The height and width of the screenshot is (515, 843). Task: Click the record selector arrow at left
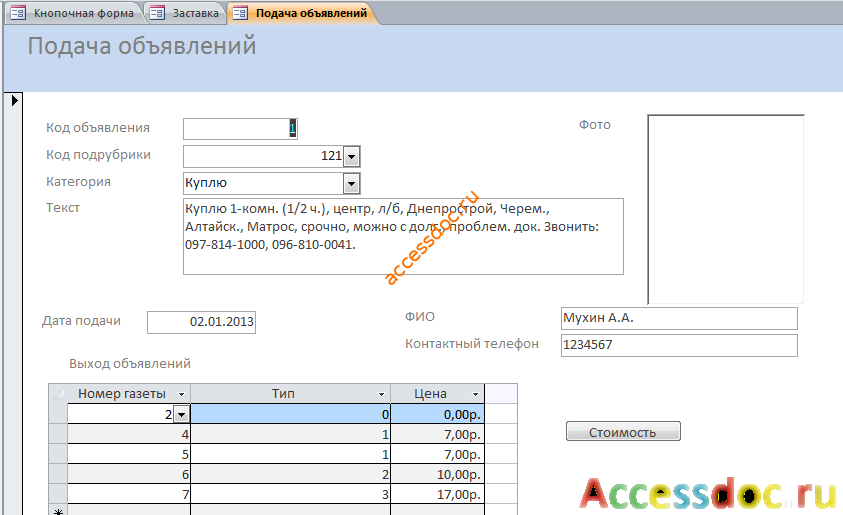[x=15, y=100]
